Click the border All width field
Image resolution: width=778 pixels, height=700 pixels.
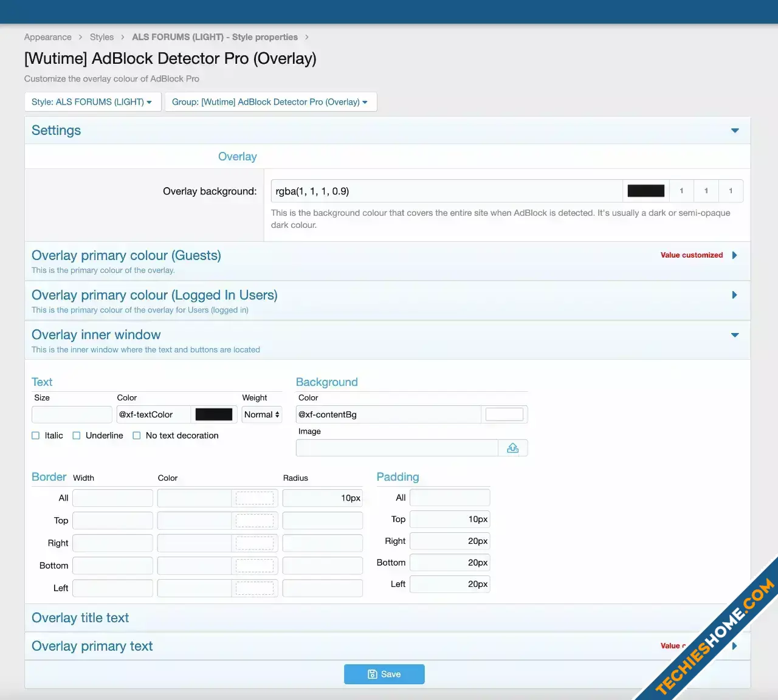pos(112,498)
